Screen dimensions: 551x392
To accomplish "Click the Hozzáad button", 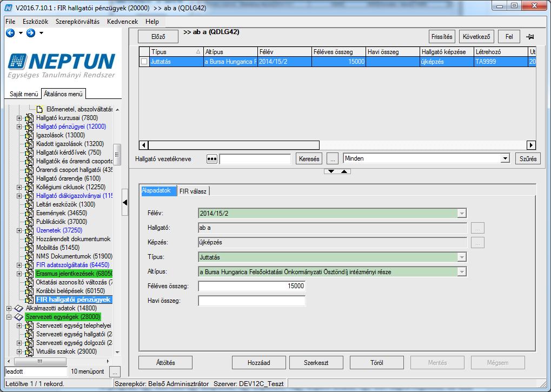I will point(259,362).
